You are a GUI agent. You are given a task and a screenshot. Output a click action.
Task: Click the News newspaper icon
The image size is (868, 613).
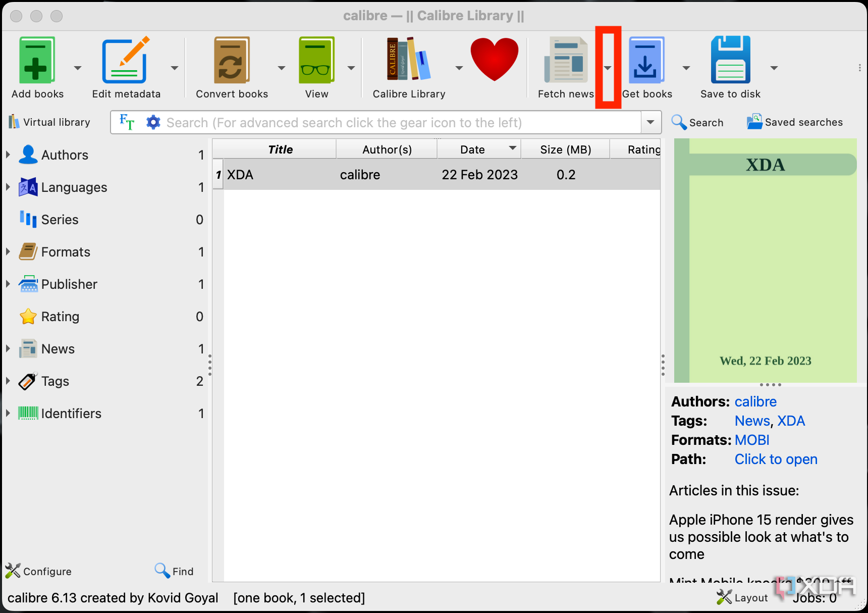pos(28,348)
